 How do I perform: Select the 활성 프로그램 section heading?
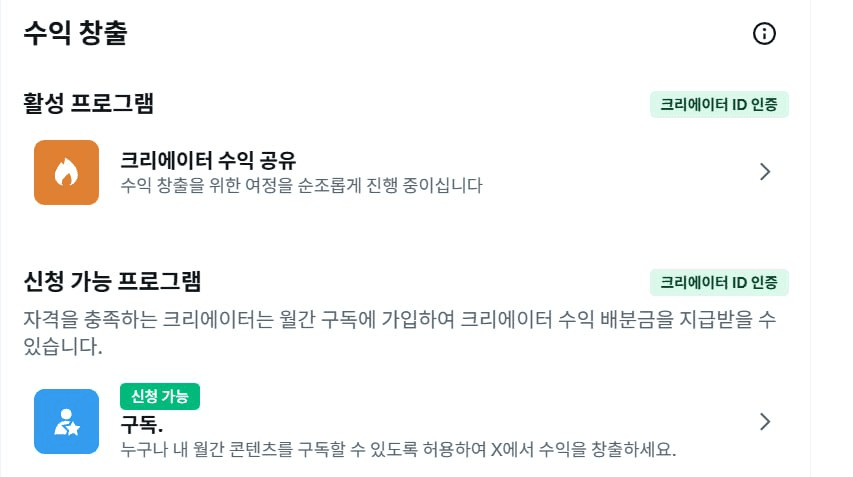[88, 103]
